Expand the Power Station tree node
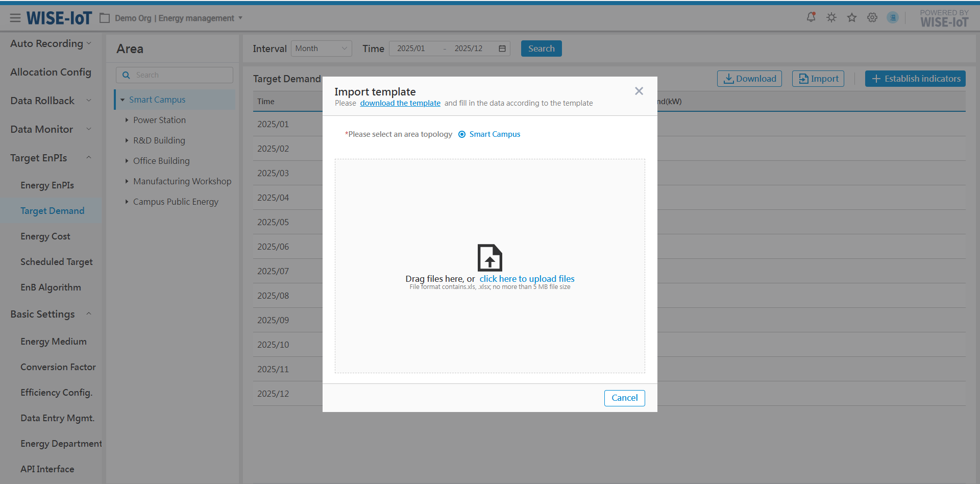This screenshot has height=484, width=980. (x=127, y=120)
